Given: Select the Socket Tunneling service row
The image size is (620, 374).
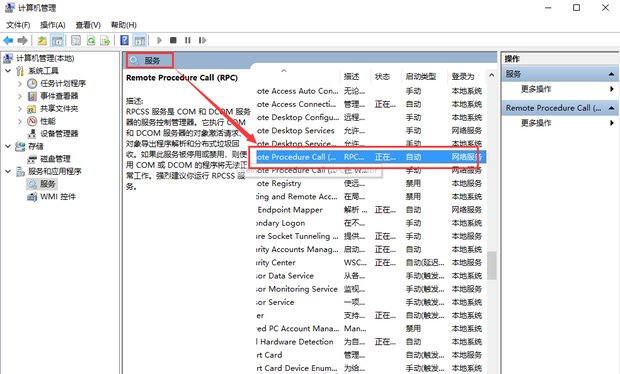Looking at the screenshot, I should [371, 236].
